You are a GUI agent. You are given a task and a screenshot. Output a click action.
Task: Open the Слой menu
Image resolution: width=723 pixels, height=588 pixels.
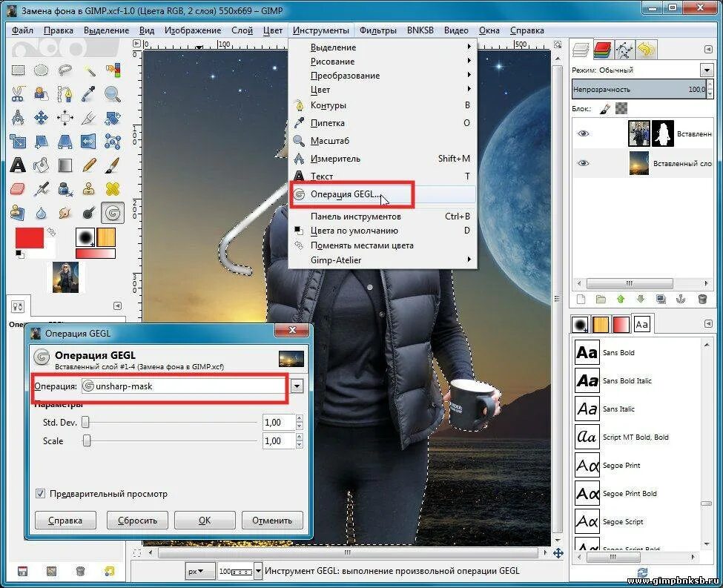pyautogui.click(x=242, y=30)
